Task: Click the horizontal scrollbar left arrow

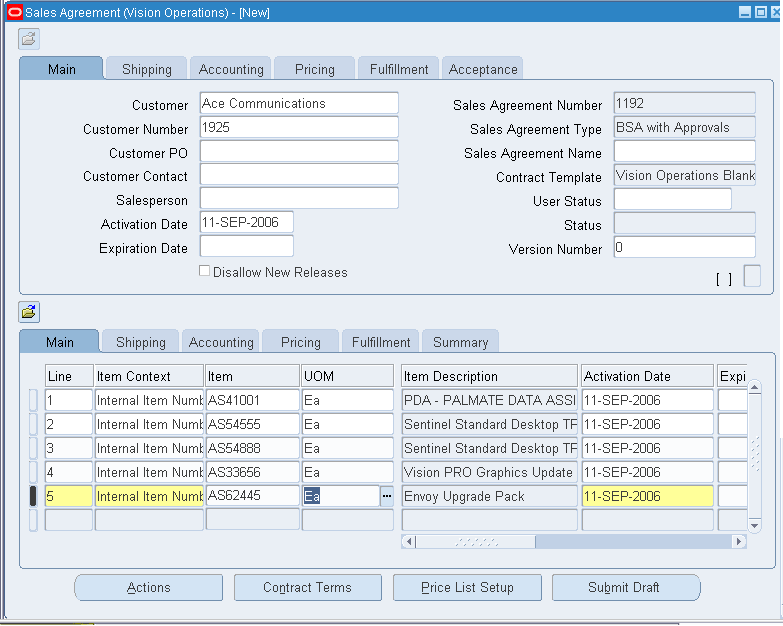Action: coord(408,542)
